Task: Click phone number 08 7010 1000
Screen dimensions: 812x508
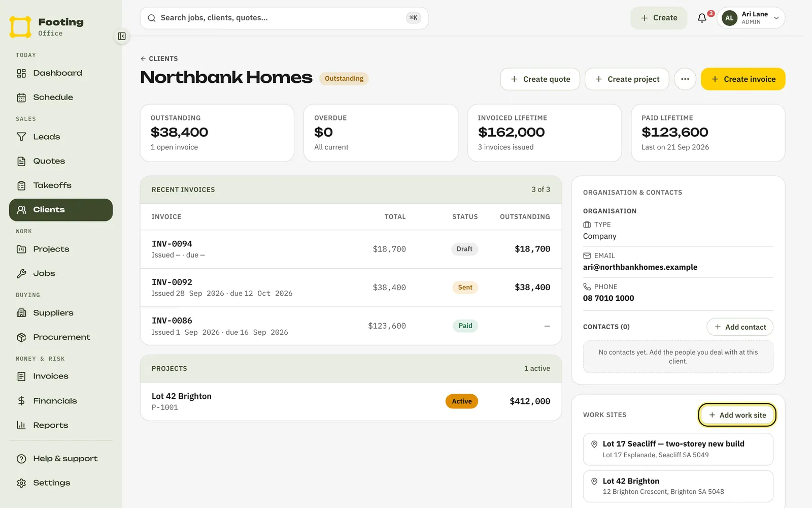Action: point(608,298)
